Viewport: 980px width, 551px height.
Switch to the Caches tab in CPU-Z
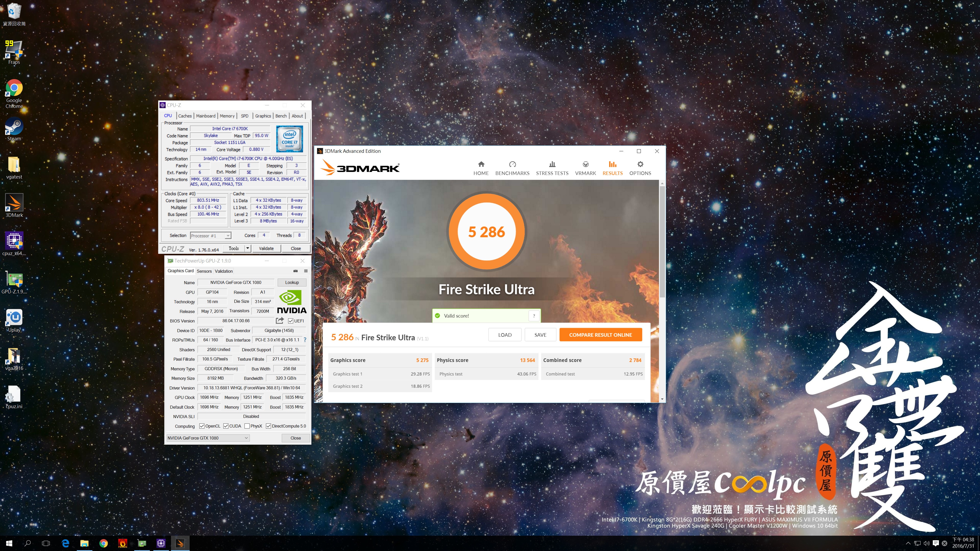185,116
